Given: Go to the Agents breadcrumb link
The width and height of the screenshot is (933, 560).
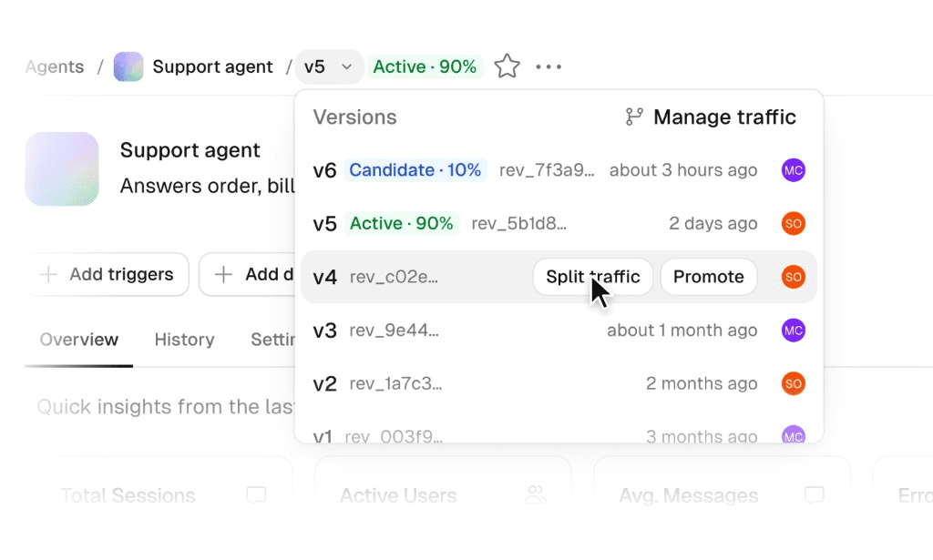Looking at the screenshot, I should point(54,66).
